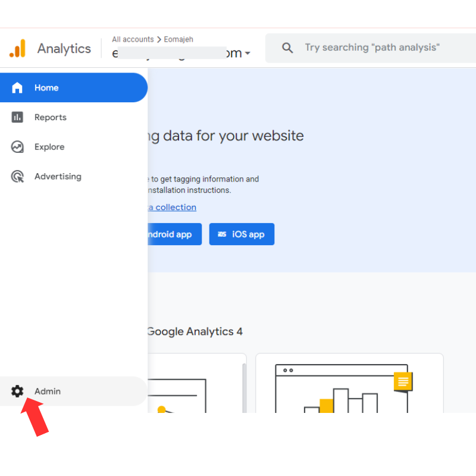Click the Analytics product name text
This screenshot has height=476, width=476.
64,49
